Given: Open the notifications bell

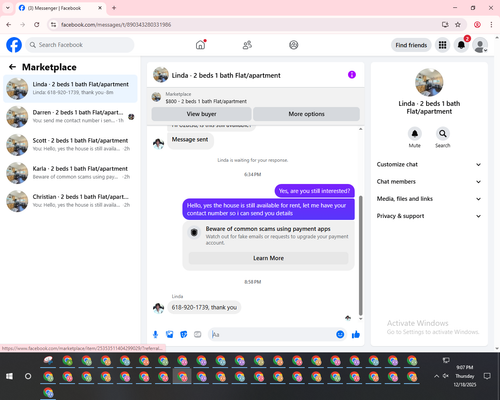Looking at the screenshot, I should point(461,45).
